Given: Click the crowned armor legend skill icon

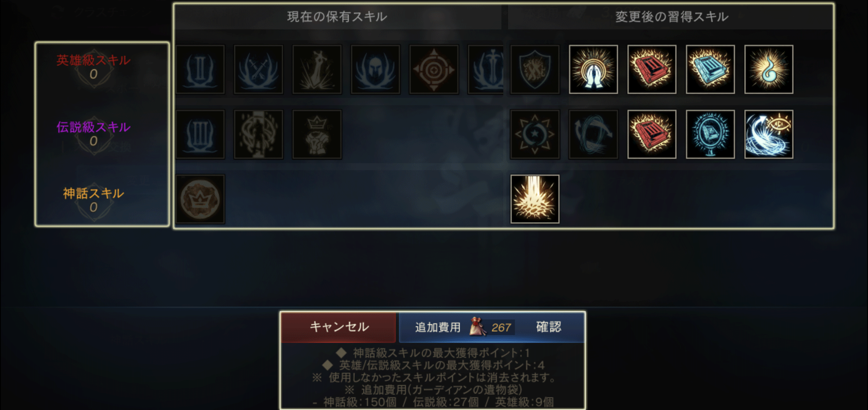Looking at the screenshot, I should click(x=317, y=134).
